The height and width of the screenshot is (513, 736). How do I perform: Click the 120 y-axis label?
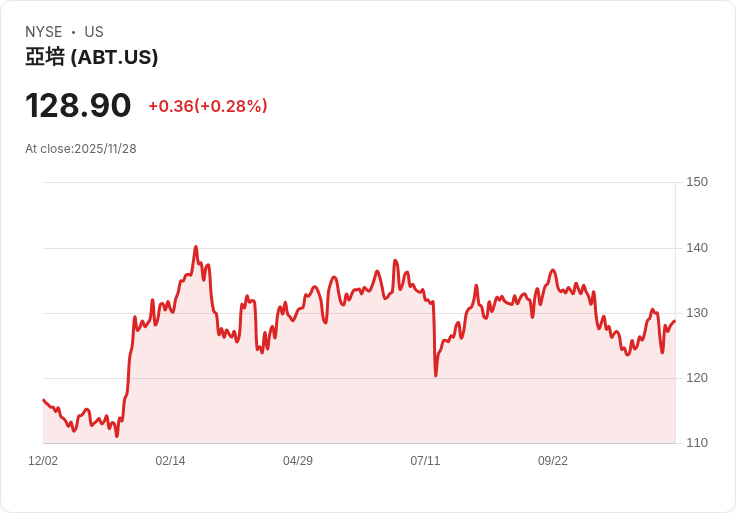[x=697, y=378]
